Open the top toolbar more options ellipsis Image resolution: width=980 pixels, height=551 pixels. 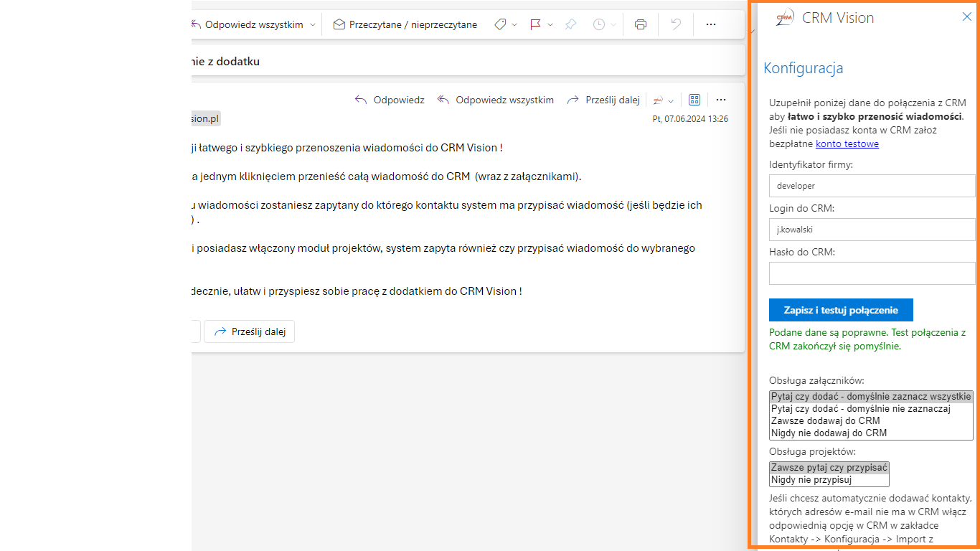pos(711,24)
